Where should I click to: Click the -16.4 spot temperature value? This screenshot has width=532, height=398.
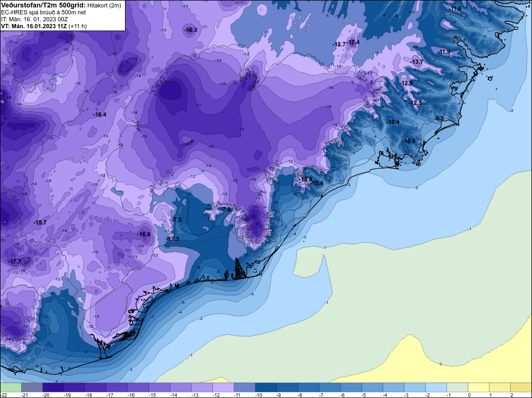pos(100,115)
